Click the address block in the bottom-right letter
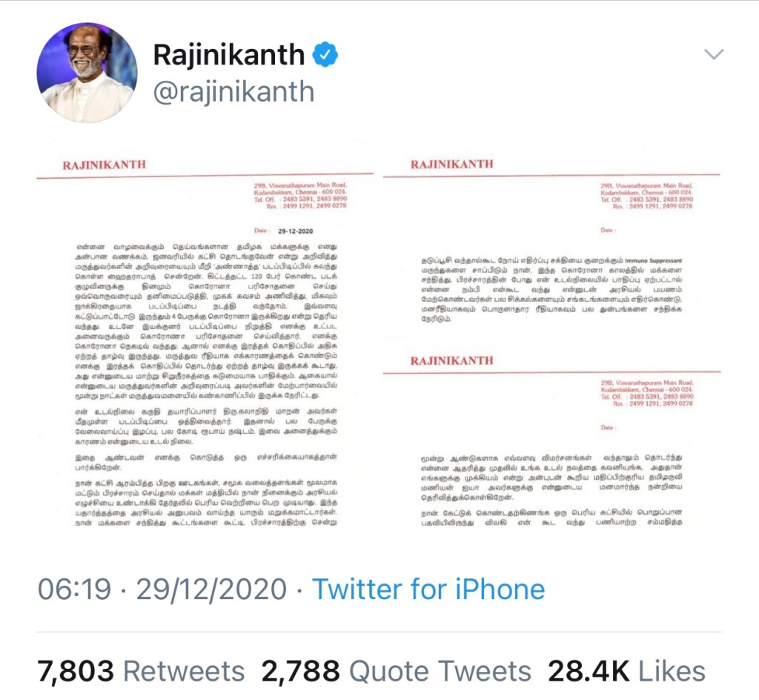This screenshot has width=759, height=700. [646, 392]
